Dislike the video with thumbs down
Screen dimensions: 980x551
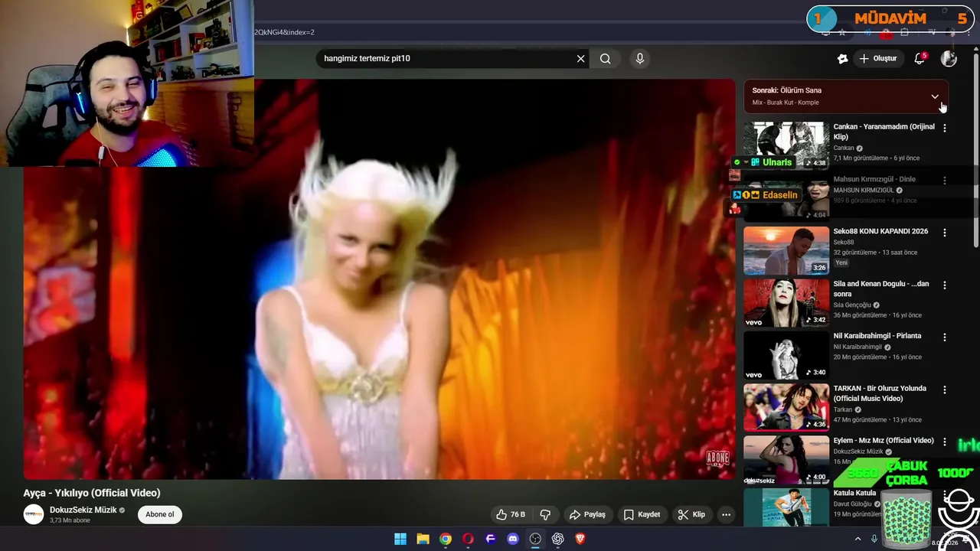545,514
